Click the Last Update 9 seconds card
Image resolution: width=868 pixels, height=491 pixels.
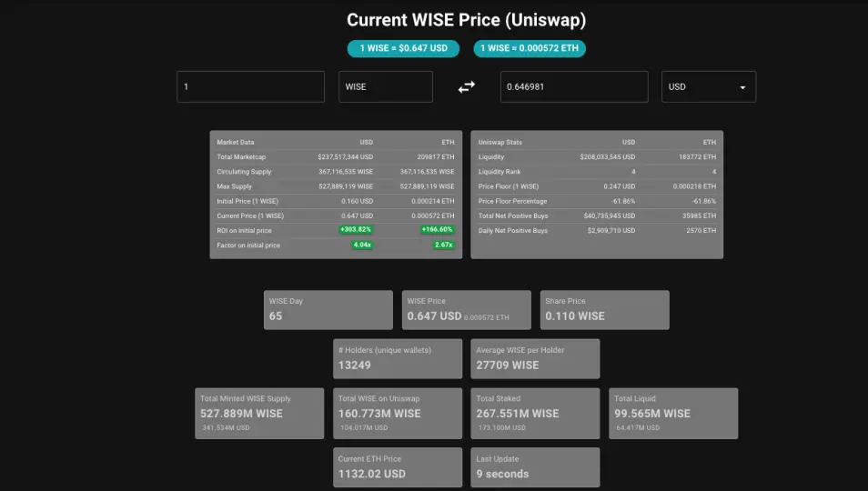535,467
